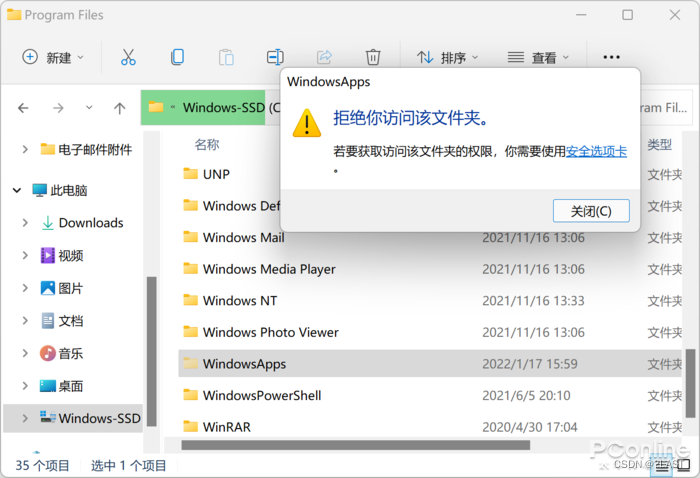Open the 安全选项卡 link
The image size is (700, 478).
[x=596, y=152]
